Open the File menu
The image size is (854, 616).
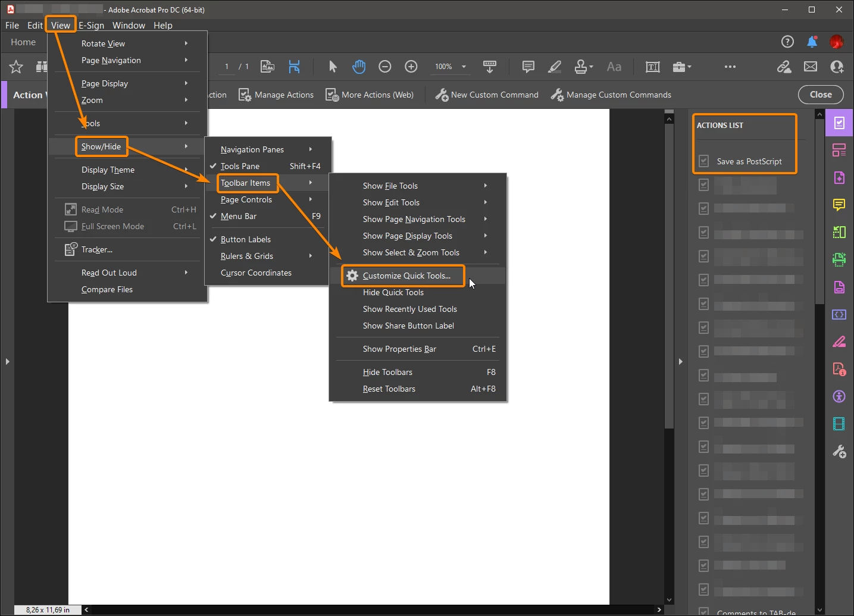click(12, 25)
